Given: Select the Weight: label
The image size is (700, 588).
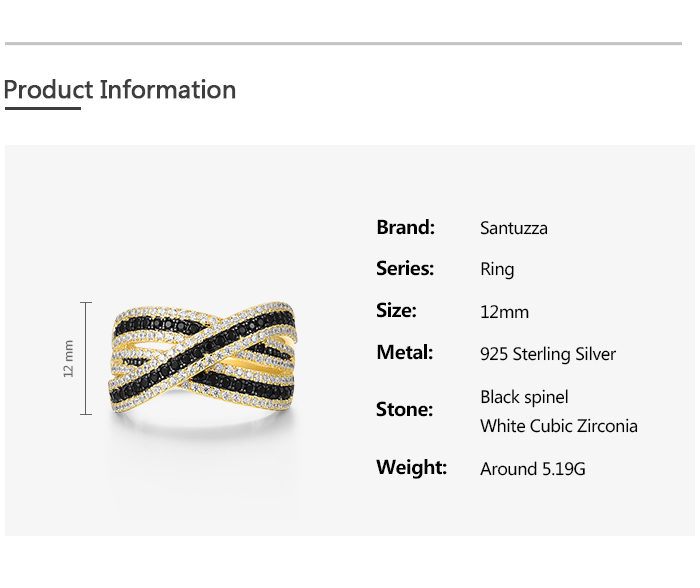Looking at the screenshot, I should (411, 467).
